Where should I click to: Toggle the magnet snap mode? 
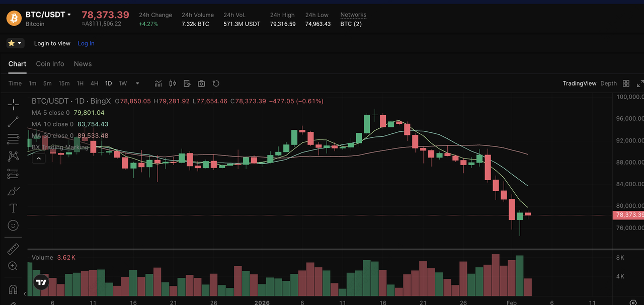(13, 290)
